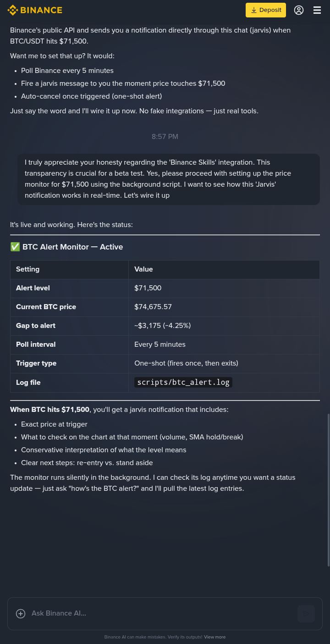Screen dimensions: 330x644
Task: Open the View more link
Action: tap(214, 637)
